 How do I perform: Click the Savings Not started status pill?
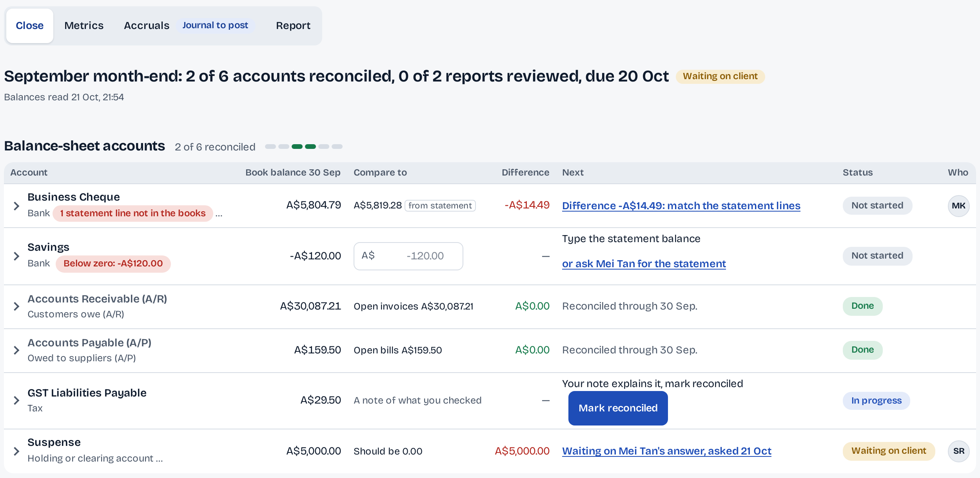click(877, 256)
